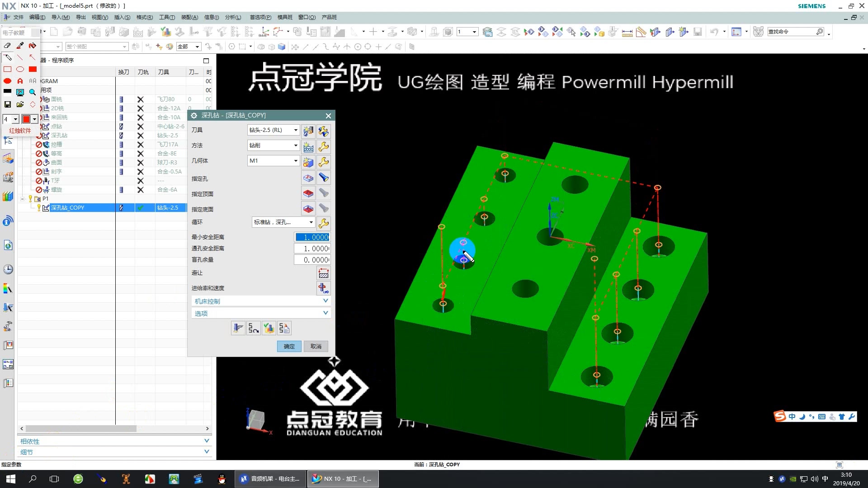Click the 确定 button to confirm
The image size is (868, 488).
[289, 346]
